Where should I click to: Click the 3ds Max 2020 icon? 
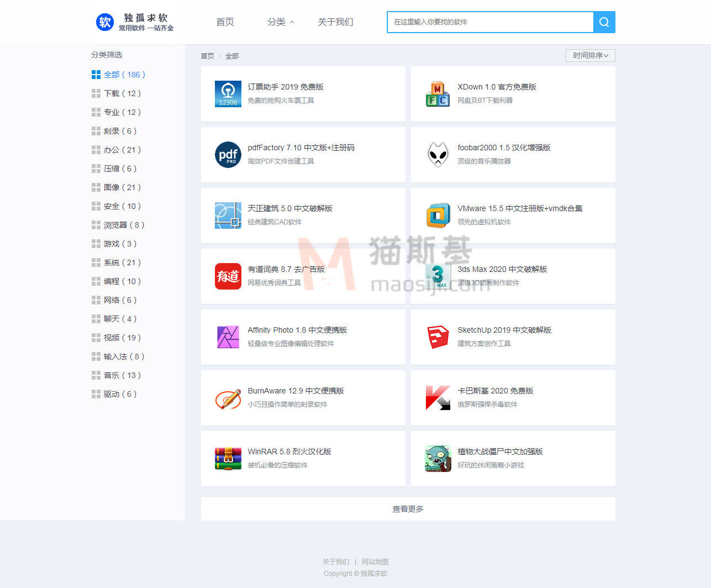(438, 276)
